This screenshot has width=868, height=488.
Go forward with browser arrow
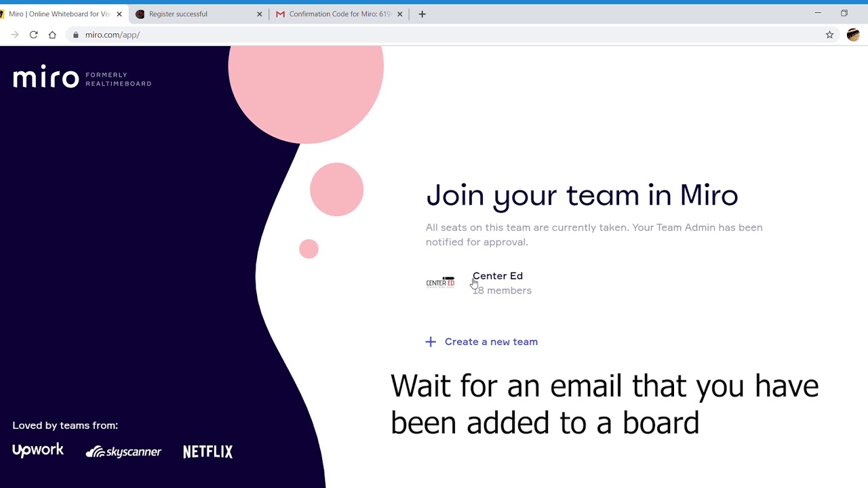point(14,35)
